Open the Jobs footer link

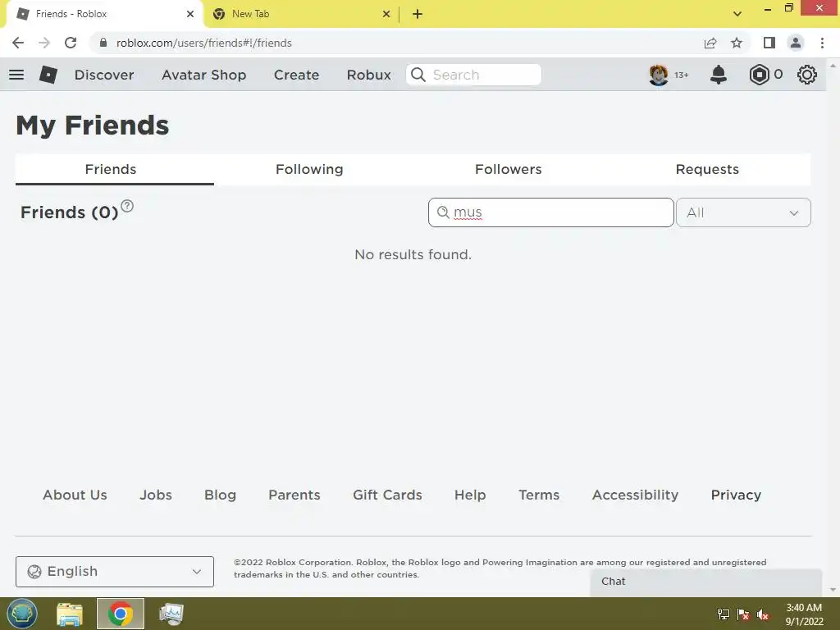[156, 495]
